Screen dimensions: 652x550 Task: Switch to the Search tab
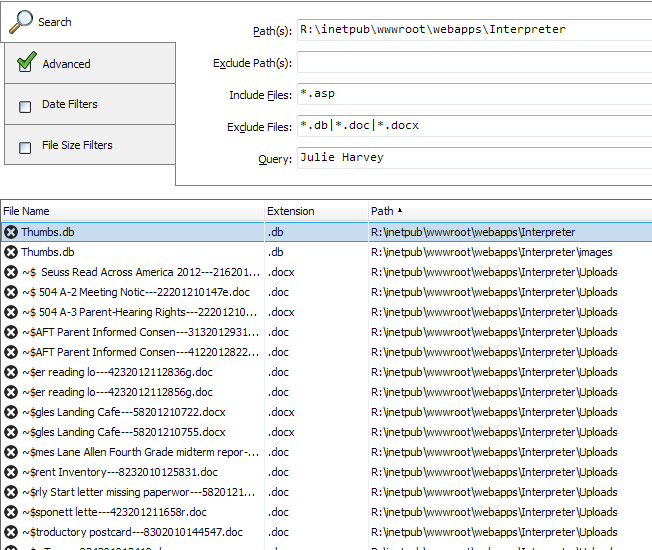54,22
